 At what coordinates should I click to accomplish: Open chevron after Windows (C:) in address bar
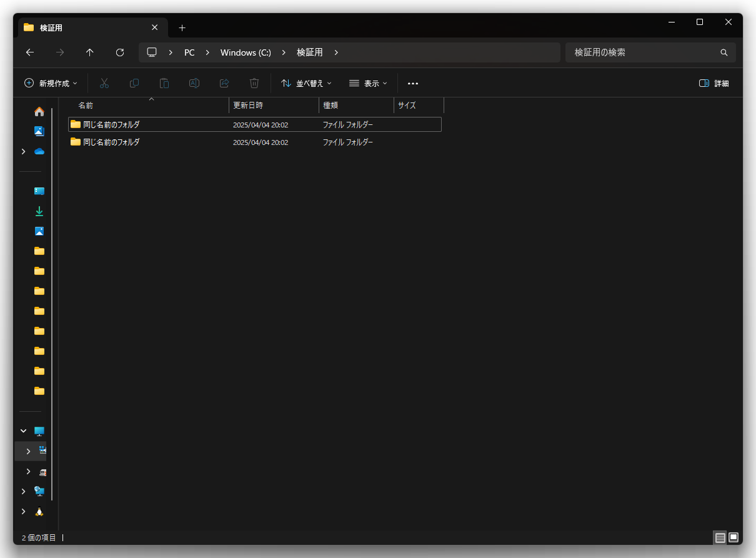tap(284, 52)
